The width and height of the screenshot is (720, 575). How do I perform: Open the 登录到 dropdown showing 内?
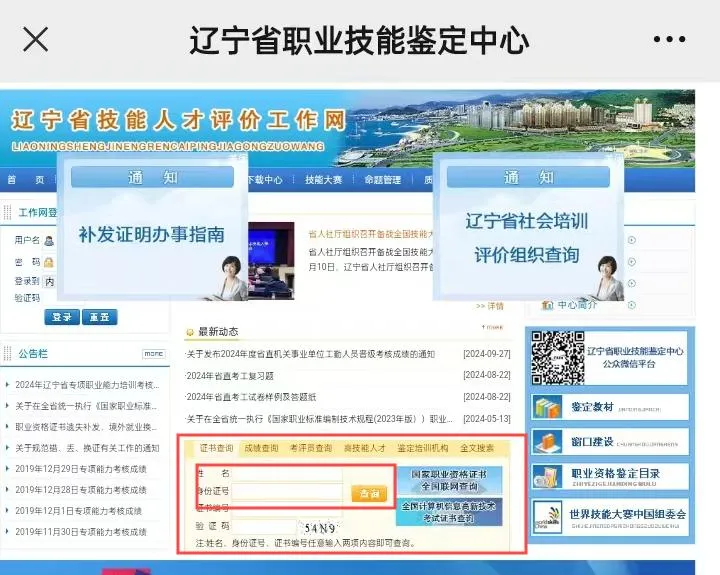point(49,281)
